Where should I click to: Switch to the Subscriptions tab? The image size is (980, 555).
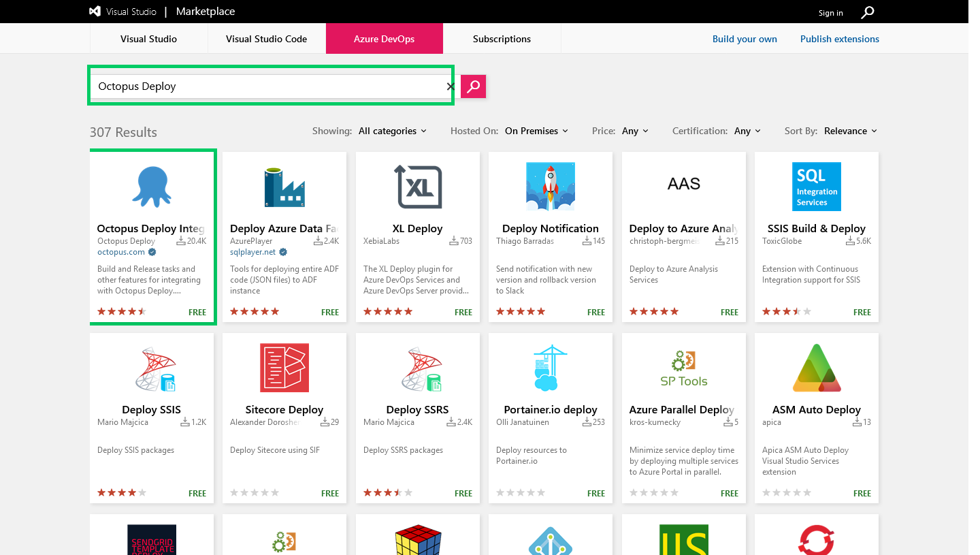[502, 39]
